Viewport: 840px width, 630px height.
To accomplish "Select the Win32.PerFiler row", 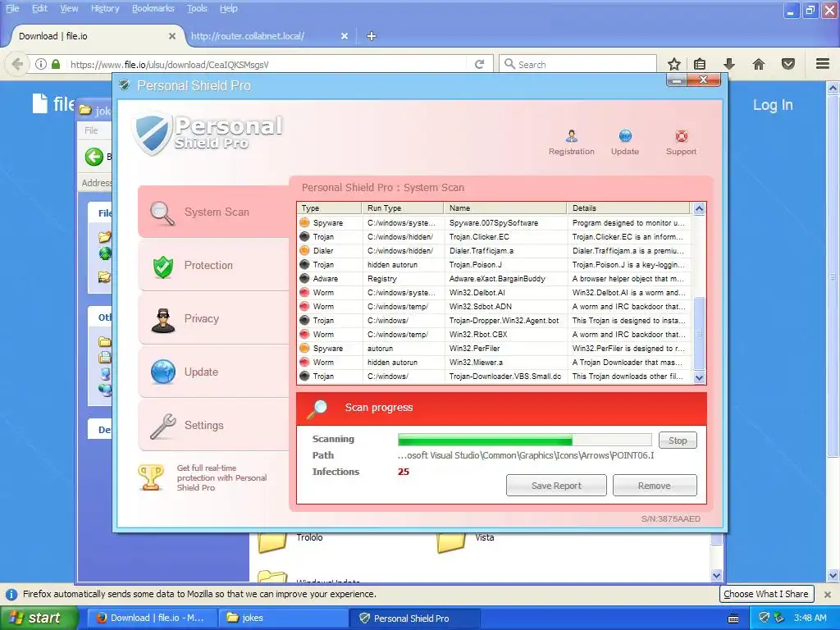I will [495, 348].
